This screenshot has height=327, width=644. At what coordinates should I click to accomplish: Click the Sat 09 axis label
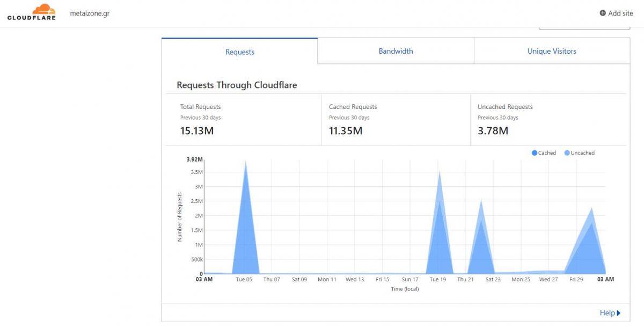tap(299, 279)
